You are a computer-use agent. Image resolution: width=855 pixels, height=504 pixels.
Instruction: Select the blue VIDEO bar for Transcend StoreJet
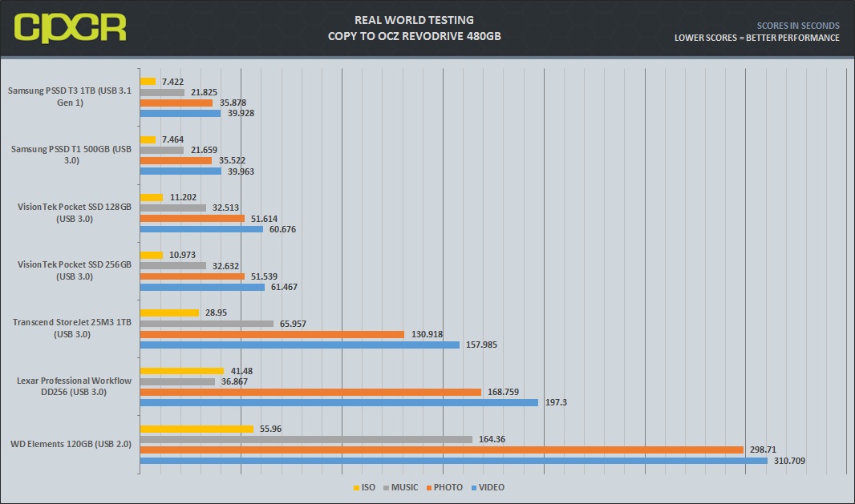[x=300, y=345]
